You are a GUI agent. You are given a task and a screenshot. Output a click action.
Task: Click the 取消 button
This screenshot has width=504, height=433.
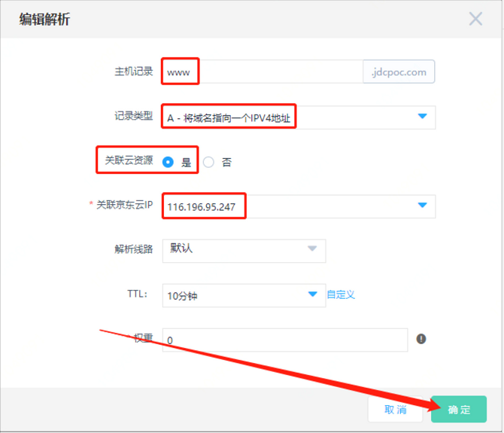396,409
